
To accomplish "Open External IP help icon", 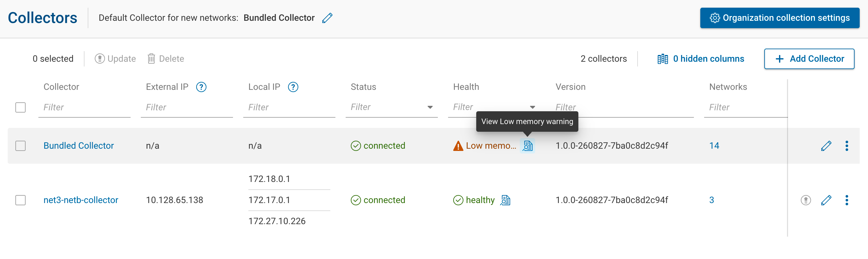I will click(201, 87).
